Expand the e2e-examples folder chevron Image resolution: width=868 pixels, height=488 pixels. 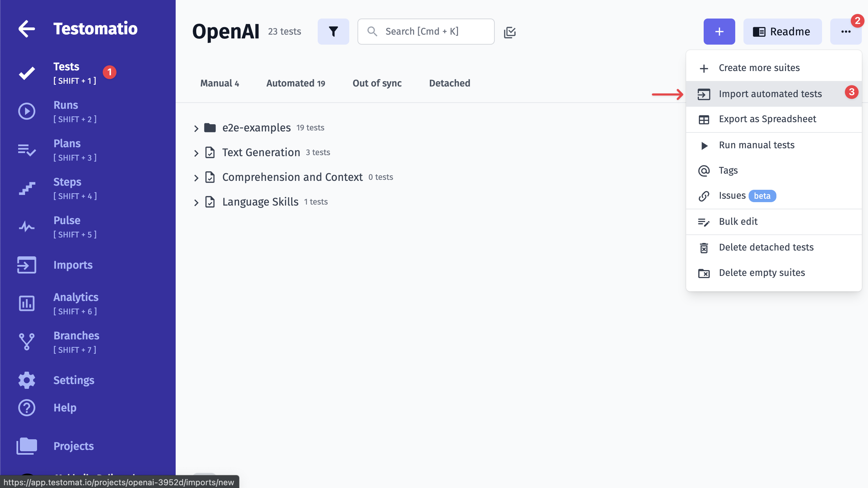coord(196,128)
